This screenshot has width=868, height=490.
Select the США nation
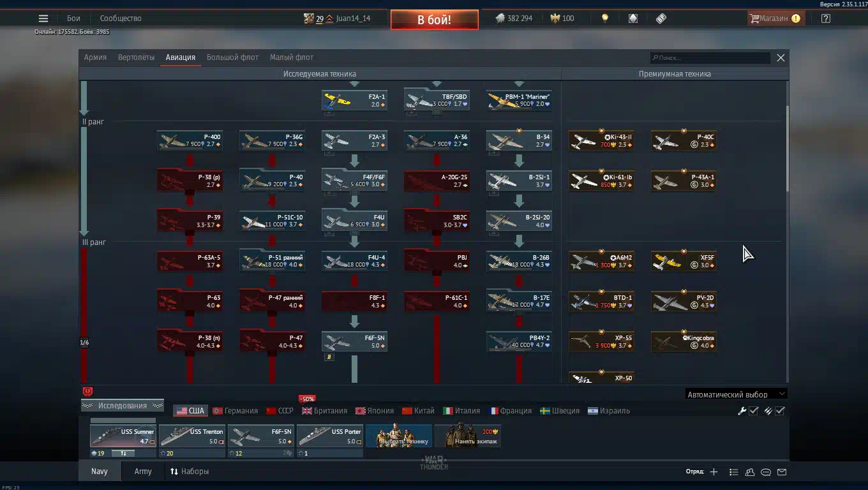(190, 411)
